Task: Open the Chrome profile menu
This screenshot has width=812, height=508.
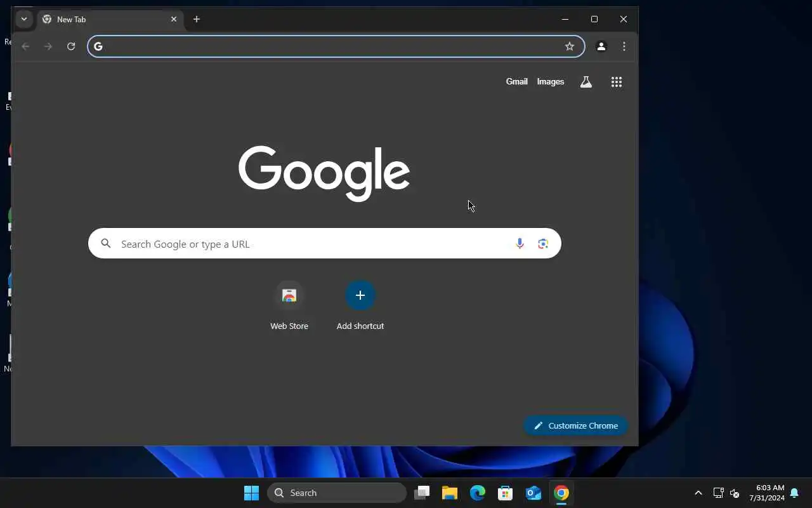Action: coord(601,46)
